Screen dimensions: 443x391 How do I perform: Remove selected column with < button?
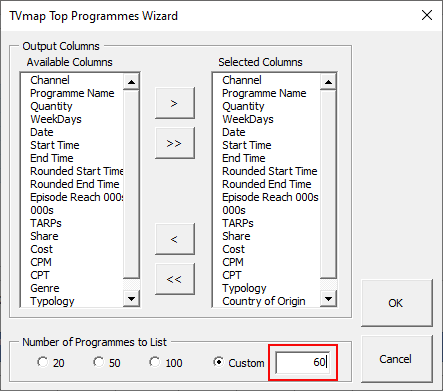tap(175, 239)
